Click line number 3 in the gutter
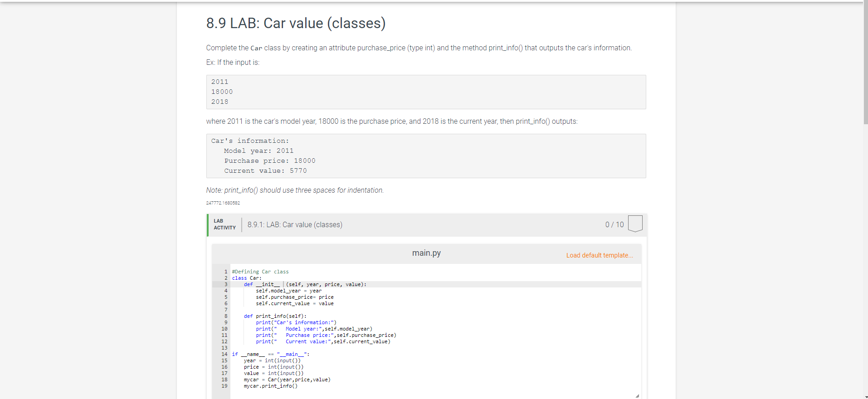 [x=226, y=284]
